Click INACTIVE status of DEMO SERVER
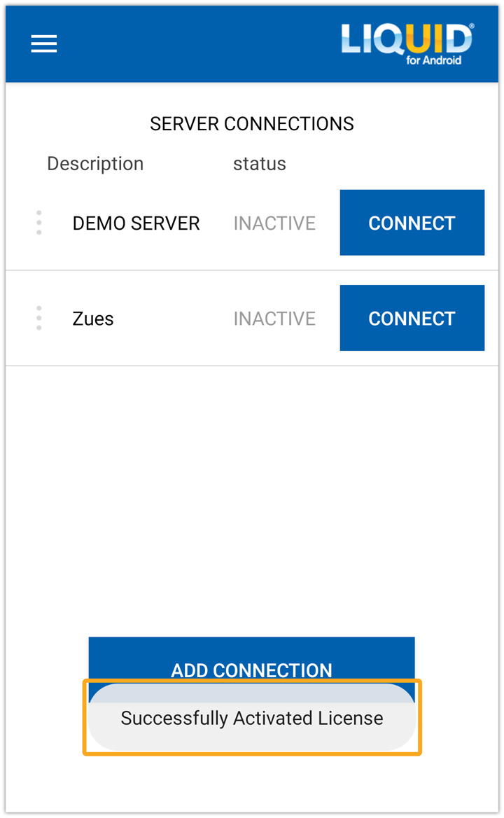The height and width of the screenshot is (818, 504). pos(274,223)
